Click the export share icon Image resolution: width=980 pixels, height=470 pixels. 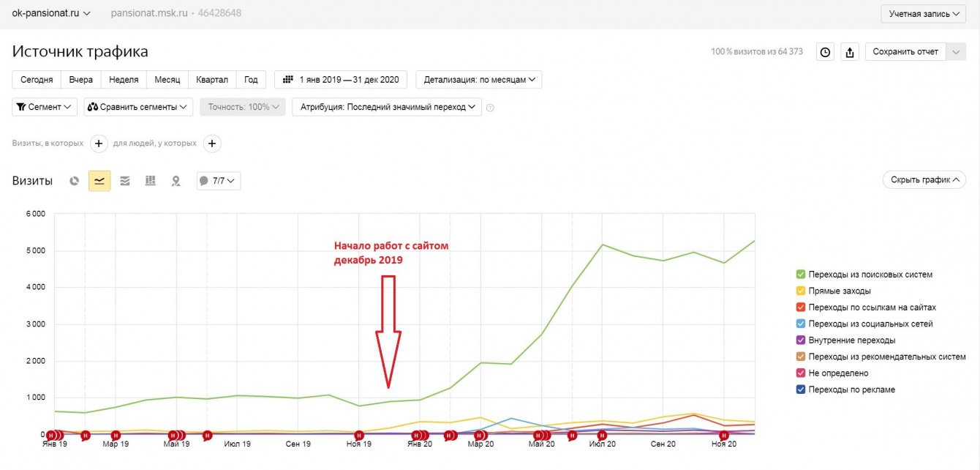pos(849,52)
